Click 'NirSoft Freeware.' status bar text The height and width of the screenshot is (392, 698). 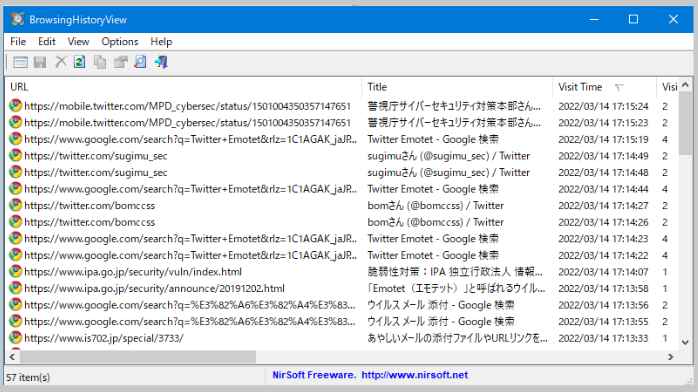coord(314,375)
